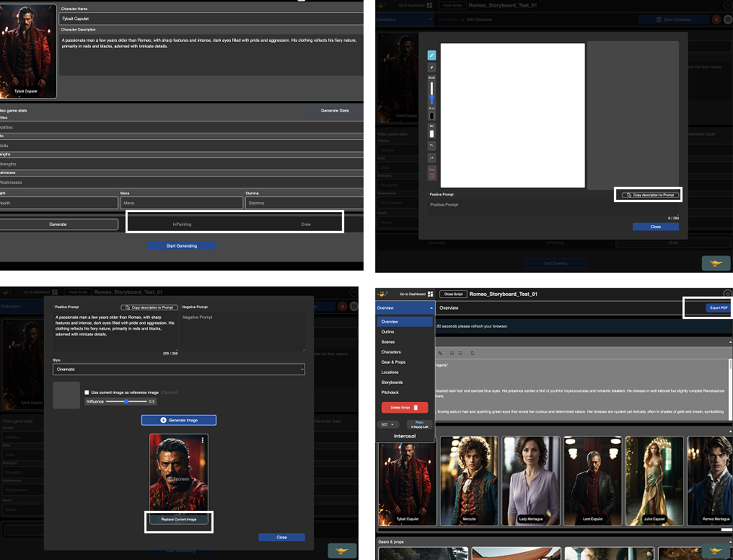Screen dimensions: 733x560
Task: Open three-dot menu on generated image
Action: (x=203, y=440)
